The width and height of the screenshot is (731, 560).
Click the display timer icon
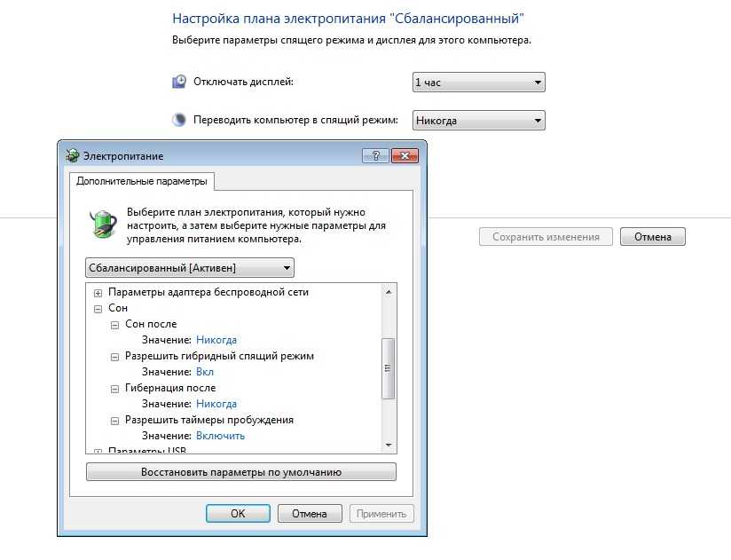(x=179, y=82)
